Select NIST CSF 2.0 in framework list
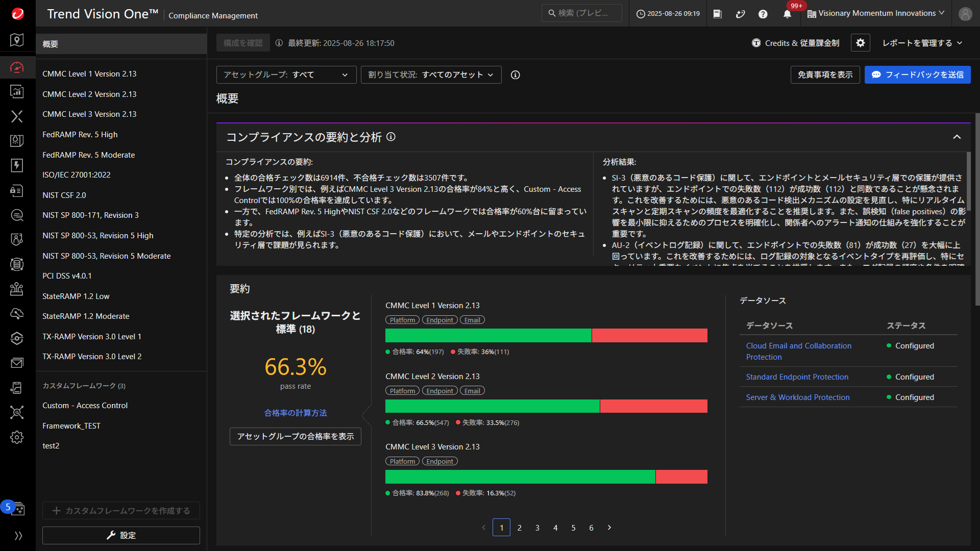Viewport: 980px width, 551px height. click(64, 195)
